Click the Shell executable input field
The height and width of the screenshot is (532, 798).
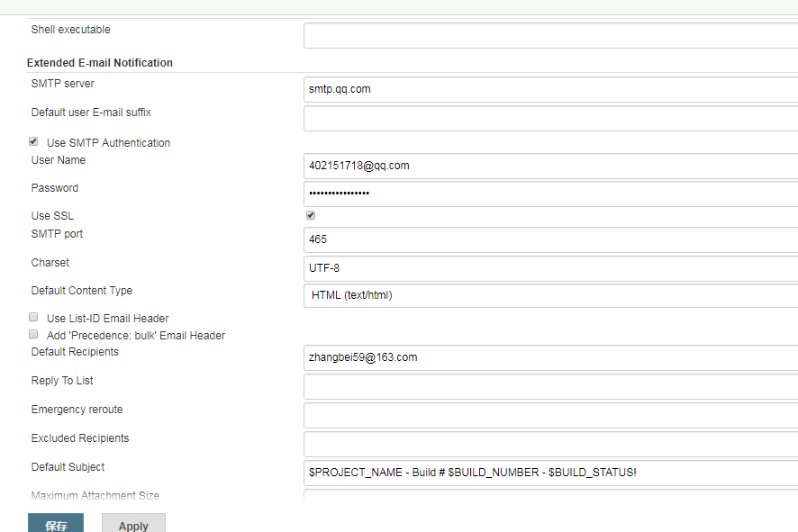[549, 36]
